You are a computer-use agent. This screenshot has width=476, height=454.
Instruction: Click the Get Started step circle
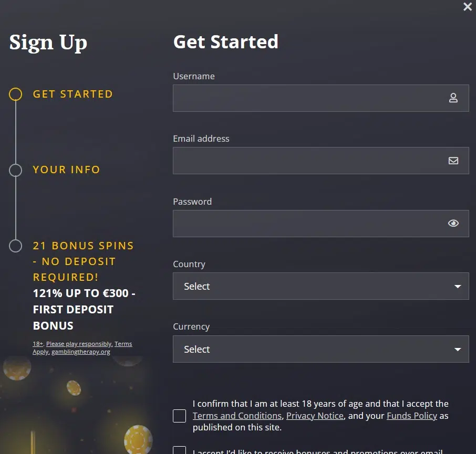click(x=15, y=94)
